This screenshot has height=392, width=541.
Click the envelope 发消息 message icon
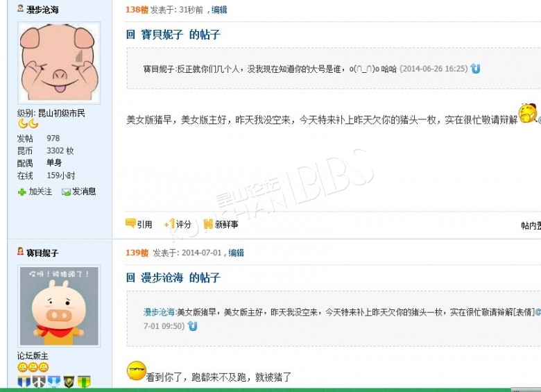point(66,192)
